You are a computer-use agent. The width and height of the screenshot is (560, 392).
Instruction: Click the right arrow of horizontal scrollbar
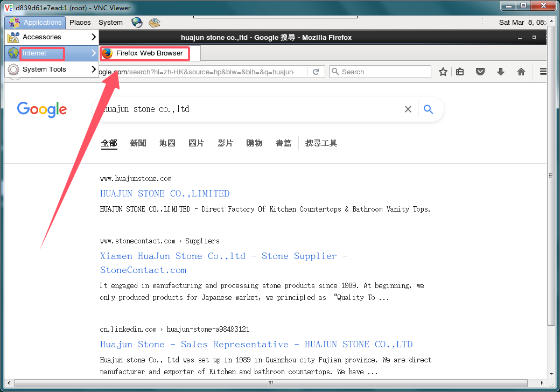(x=542, y=383)
